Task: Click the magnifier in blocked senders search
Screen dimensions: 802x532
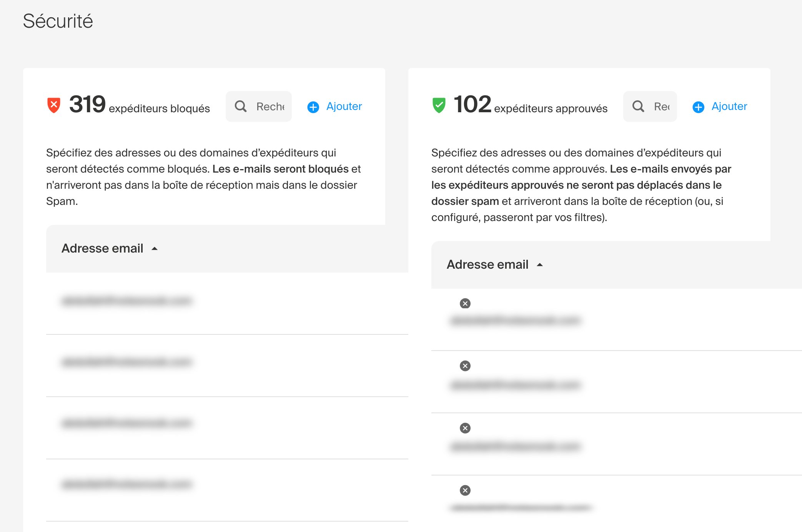Action: click(x=241, y=106)
